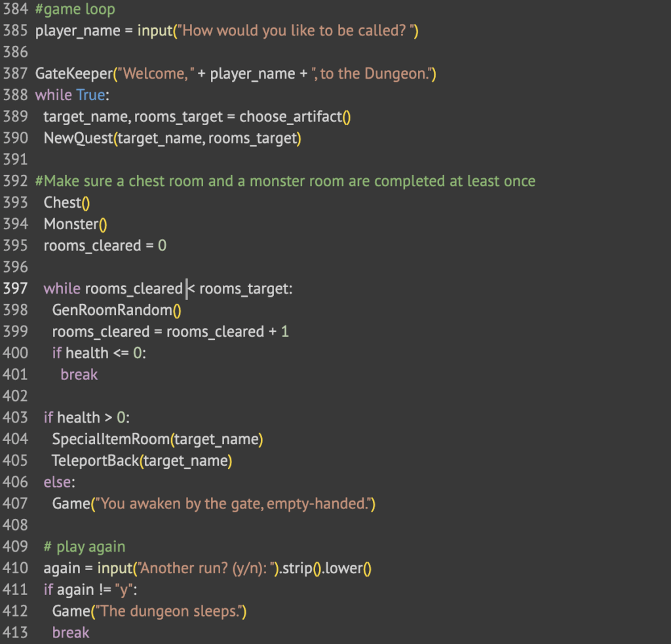This screenshot has height=644, width=671.
Task: Click the '# play again' comment
Action: click(x=84, y=546)
